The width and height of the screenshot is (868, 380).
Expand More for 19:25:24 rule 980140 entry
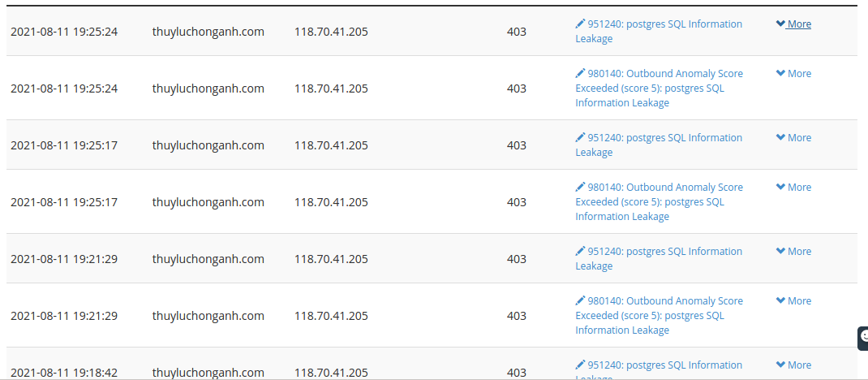(793, 73)
